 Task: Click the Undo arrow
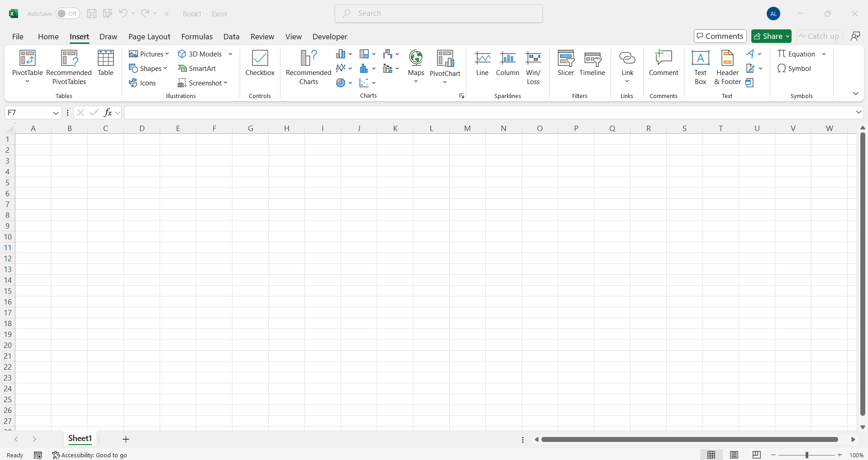coord(123,14)
